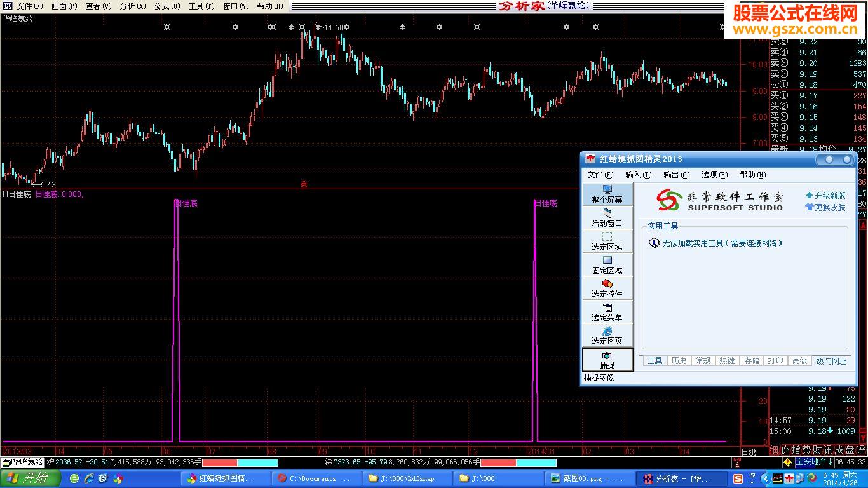The width and height of the screenshot is (868, 488).
Task: Switch to the 指 tab in quote panel
Action: (796, 450)
